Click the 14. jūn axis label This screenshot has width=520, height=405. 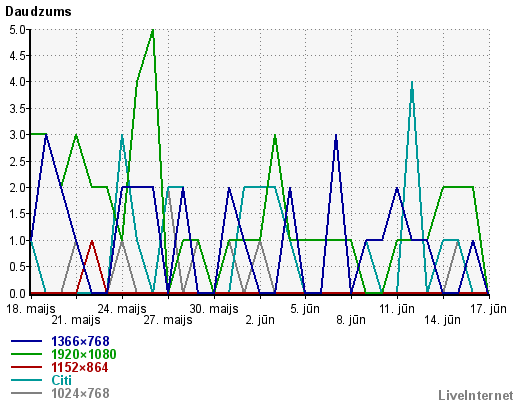443,320
